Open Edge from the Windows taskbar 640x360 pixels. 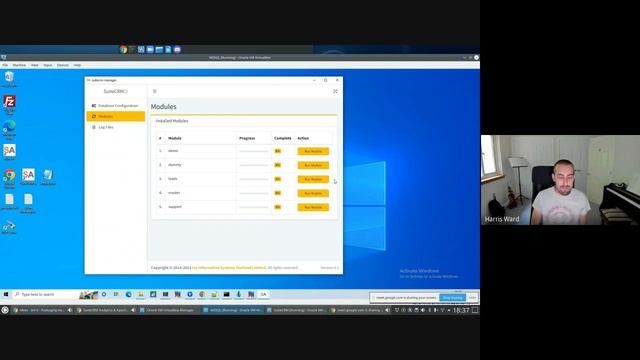point(129,294)
